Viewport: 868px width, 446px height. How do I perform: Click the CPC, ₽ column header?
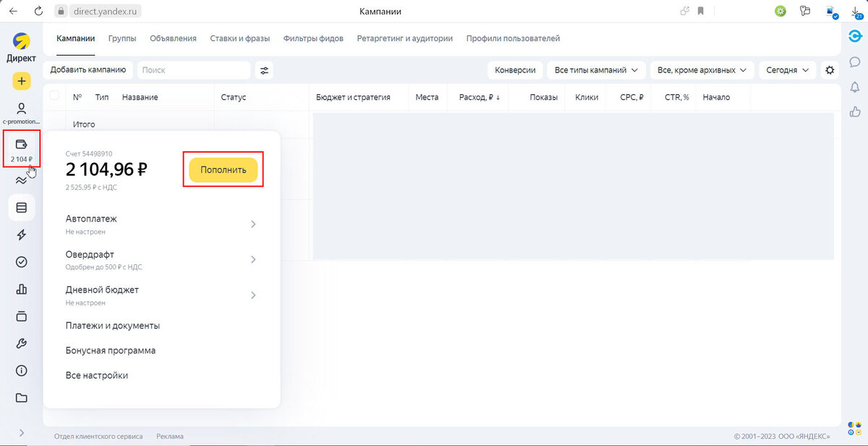pos(631,97)
